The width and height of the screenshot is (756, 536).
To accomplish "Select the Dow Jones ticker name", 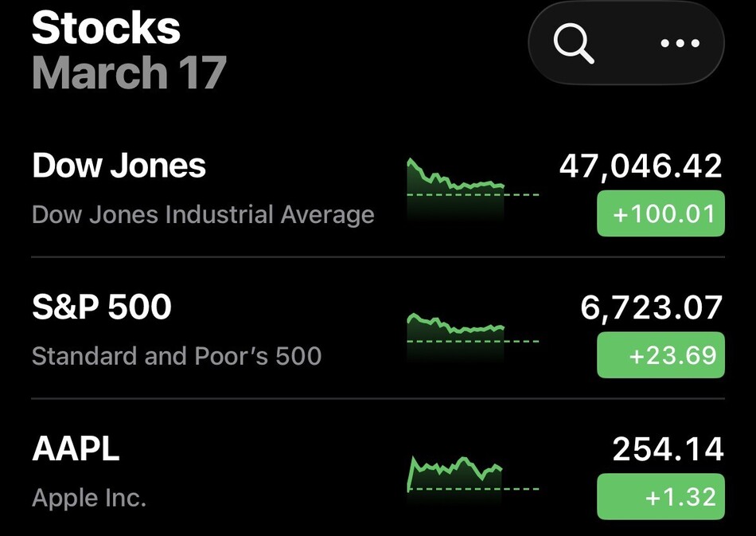I will [x=119, y=166].
